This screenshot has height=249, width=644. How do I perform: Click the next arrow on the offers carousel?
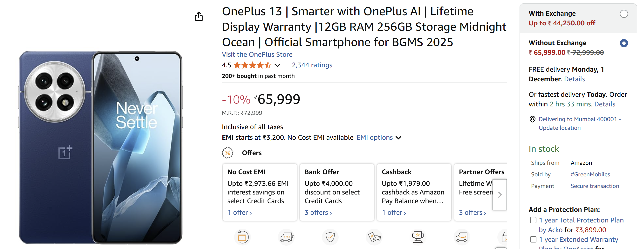click(500, 194)
